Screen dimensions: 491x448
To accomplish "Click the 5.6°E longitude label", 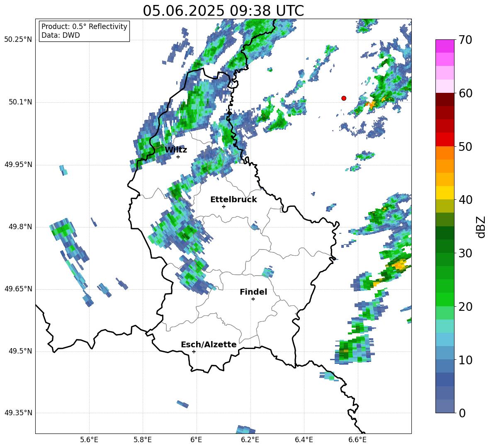I will click(x=89, y=440).
